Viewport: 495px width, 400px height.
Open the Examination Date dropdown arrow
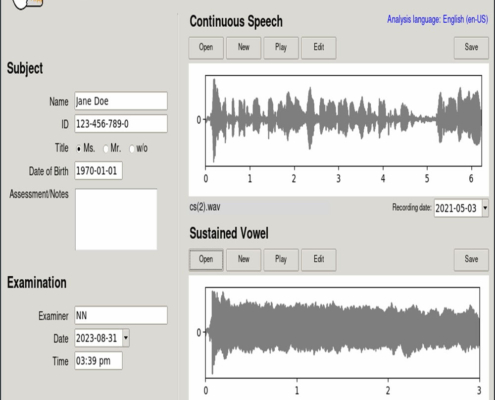[x=126, y=338]
